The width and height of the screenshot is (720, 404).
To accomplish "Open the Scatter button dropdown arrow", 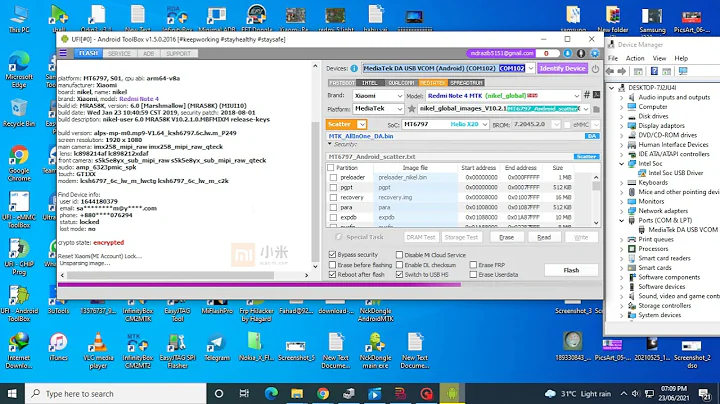I will pyautogui.click(x=362, y=124).
